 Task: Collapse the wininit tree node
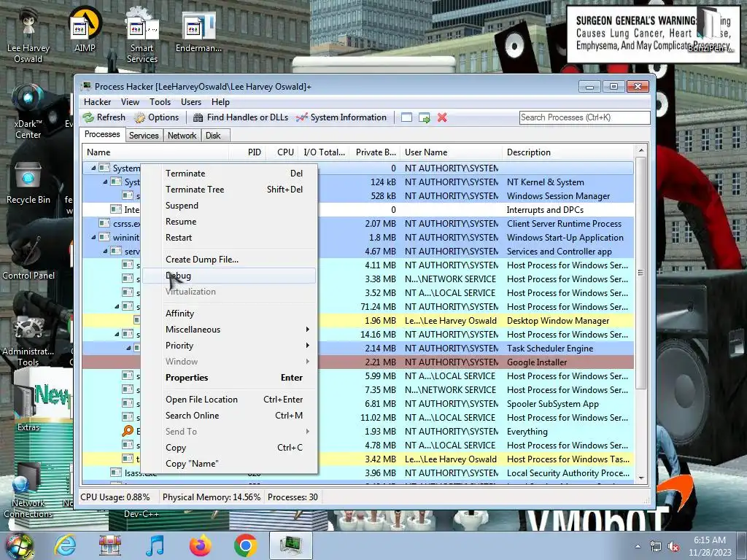click(93, 237)
